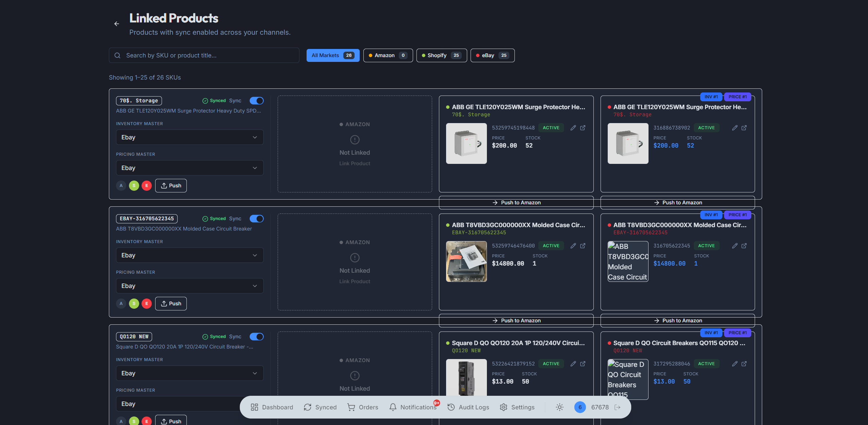This screenshot has height=425, width=868.
Task: Click Shopify QO120 breaker thumbnail
Action: [466, 377]
